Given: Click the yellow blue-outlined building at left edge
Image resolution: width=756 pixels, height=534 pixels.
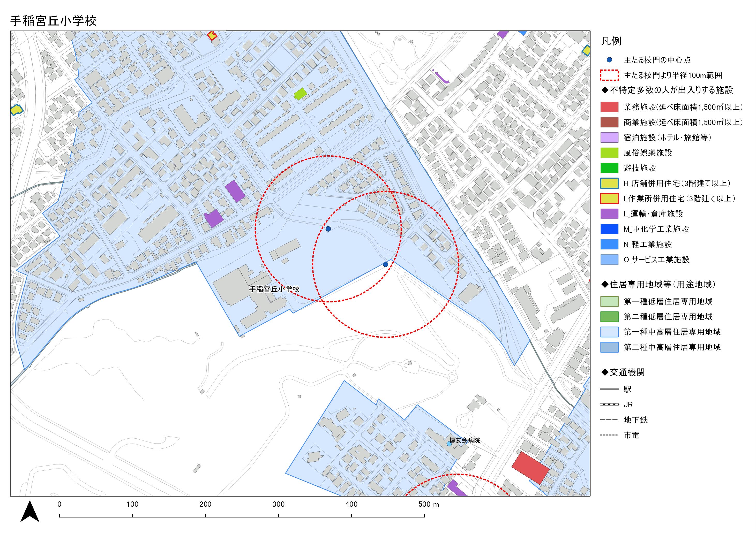Looking at the screenshot, I should [16, 110].
